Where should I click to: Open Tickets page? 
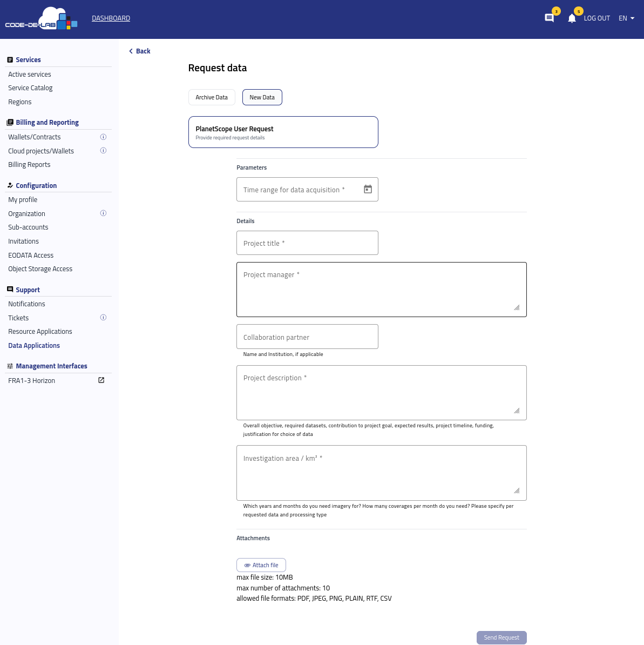click(x=18, y=318)
